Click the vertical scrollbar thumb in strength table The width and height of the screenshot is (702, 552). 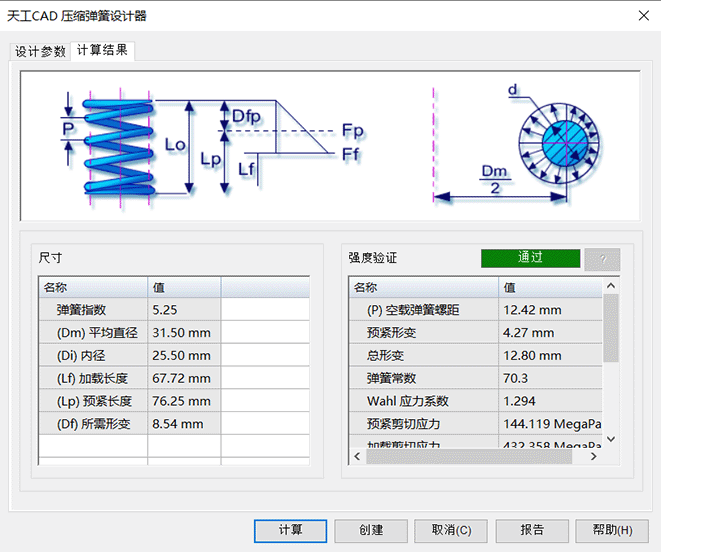pos(611,328)
